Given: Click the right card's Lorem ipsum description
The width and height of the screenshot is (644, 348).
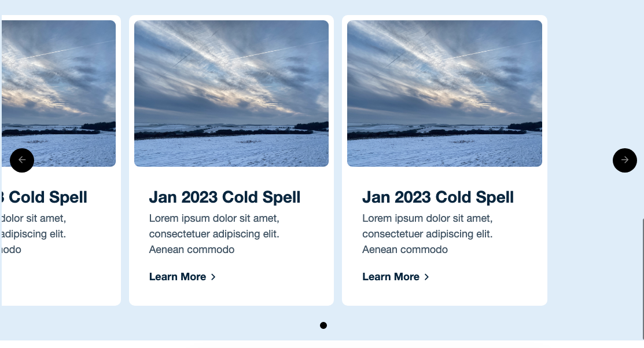Looking at the screenshot, I should coord(428,234).
